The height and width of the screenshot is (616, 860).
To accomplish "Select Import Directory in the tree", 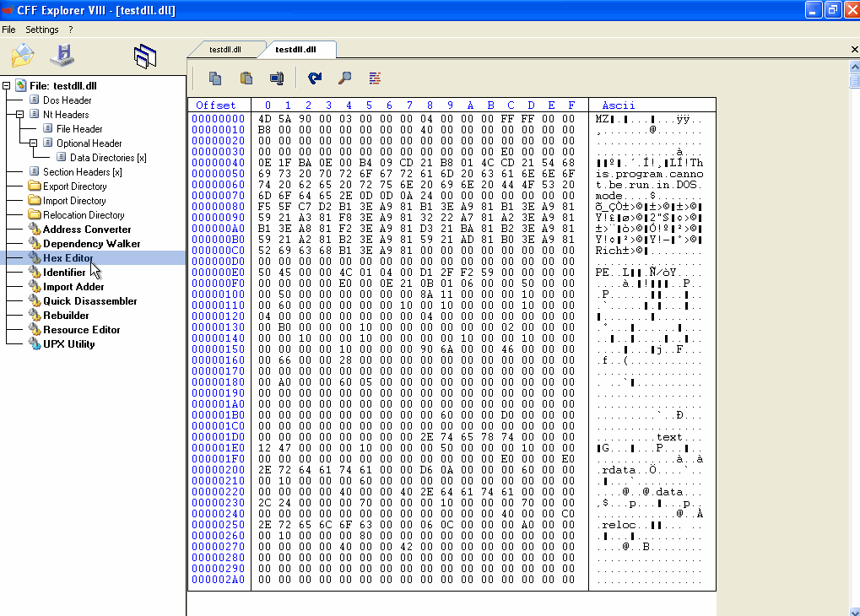I will [x=74, y=201].
